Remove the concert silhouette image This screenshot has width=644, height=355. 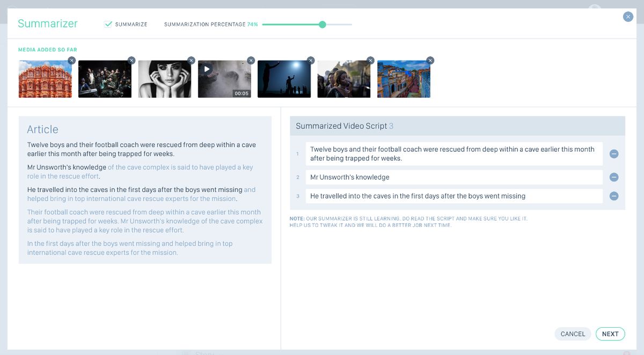[310, 61]
